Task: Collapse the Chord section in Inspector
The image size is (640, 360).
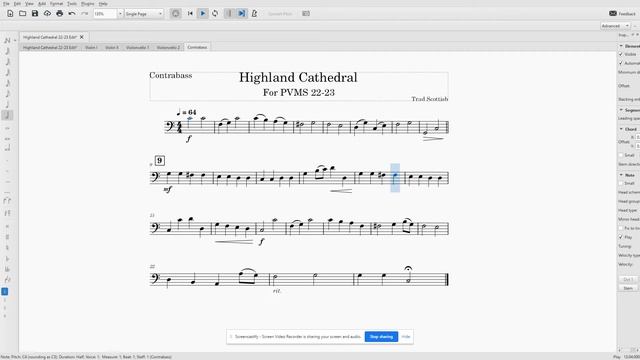Action: pyautogui.click(x=621, y=129)
